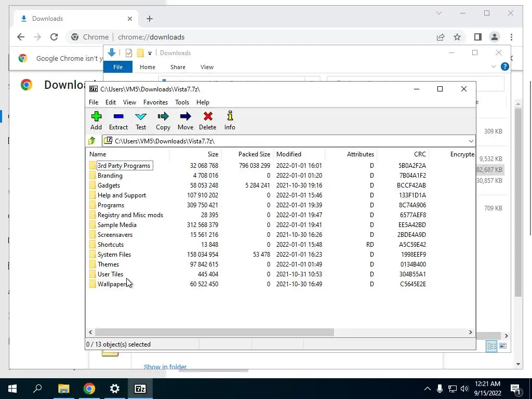This screenshot has width=532, height=399.
Task: Click the Chrome reload page icon
Action: [54, 37]
